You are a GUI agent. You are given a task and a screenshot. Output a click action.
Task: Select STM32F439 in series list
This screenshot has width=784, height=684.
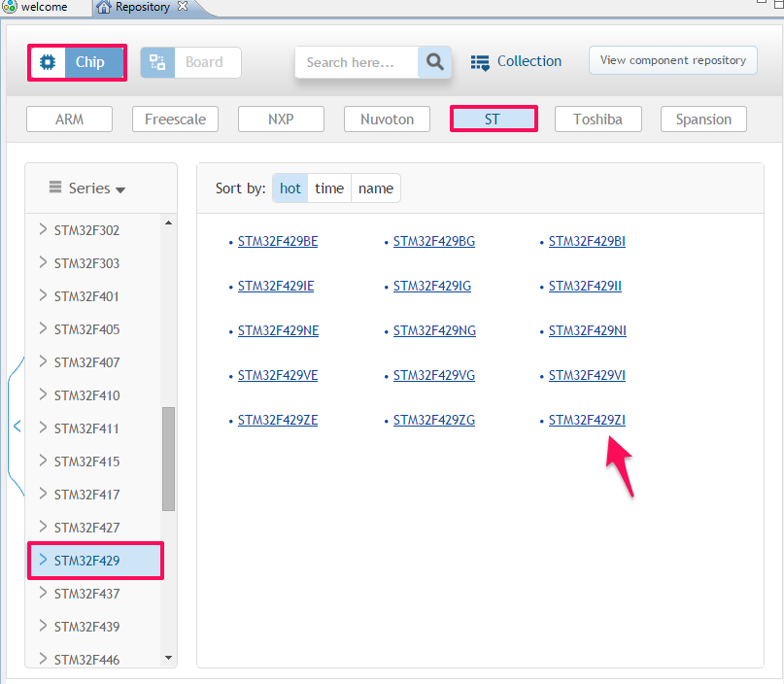pyautogui.click(x=87, y=627)
